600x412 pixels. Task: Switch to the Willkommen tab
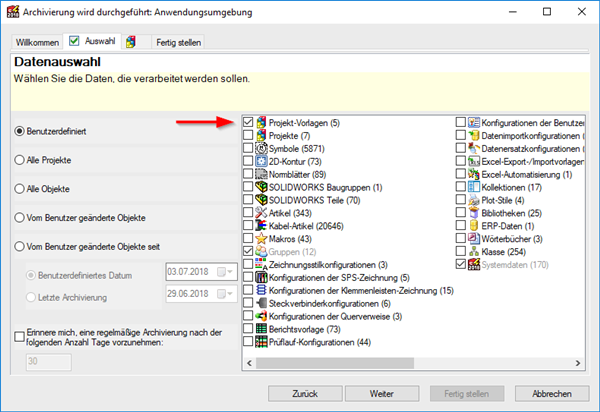click(34, 44)
